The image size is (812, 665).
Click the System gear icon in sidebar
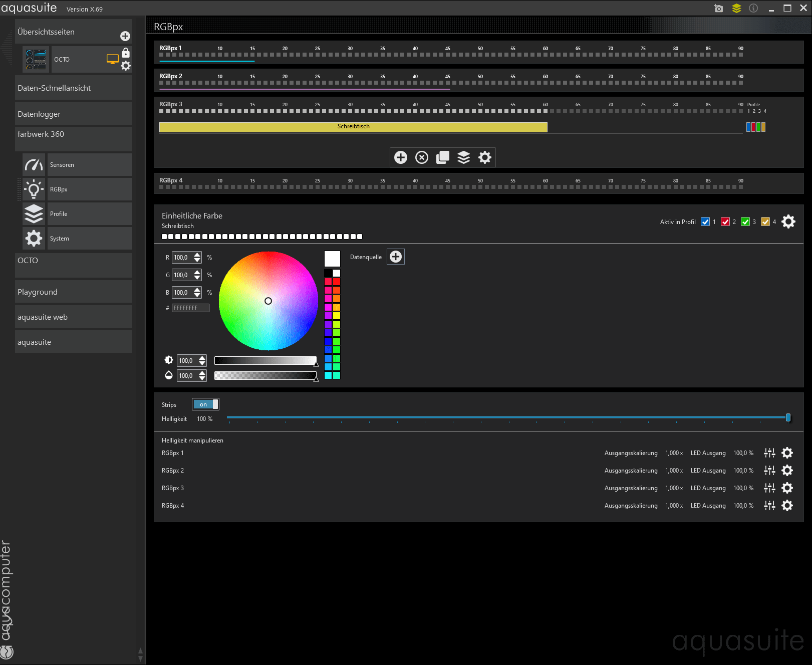coord(34,238)
